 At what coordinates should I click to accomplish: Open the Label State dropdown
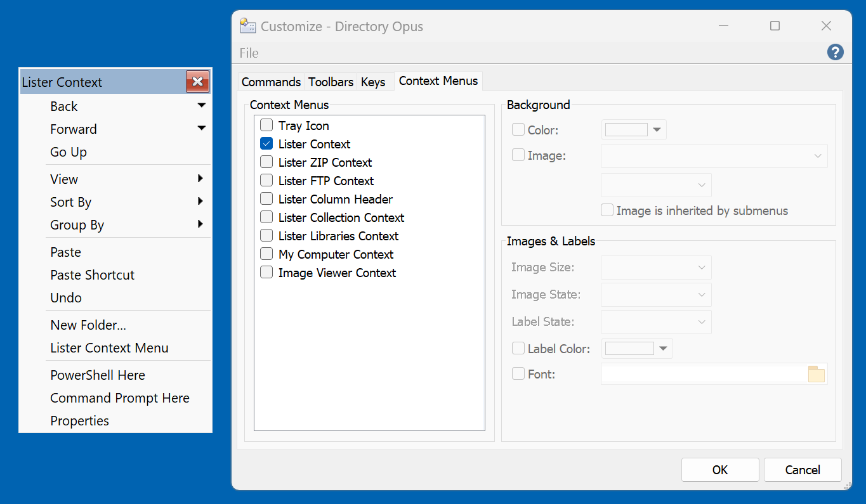(x=656, y=322)
